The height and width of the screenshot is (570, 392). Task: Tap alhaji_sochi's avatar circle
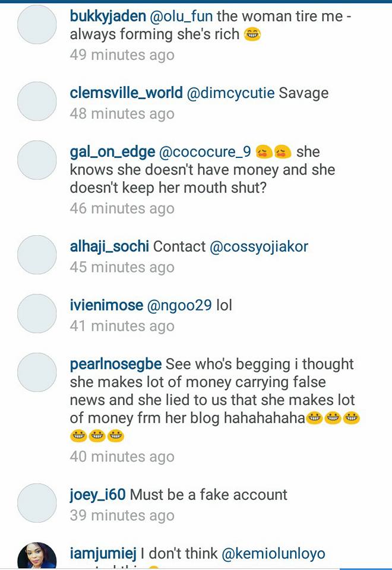[x=37, y=255]
